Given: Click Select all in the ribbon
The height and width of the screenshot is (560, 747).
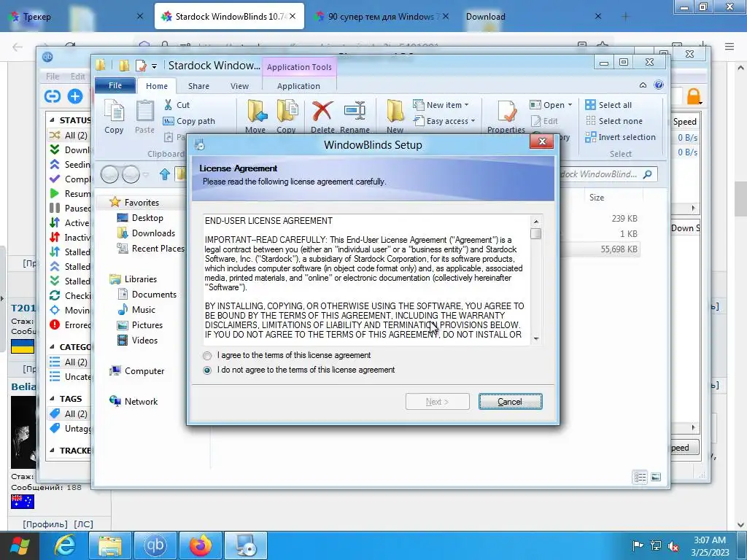Looking at the screenshot, I should coord(608,105).
